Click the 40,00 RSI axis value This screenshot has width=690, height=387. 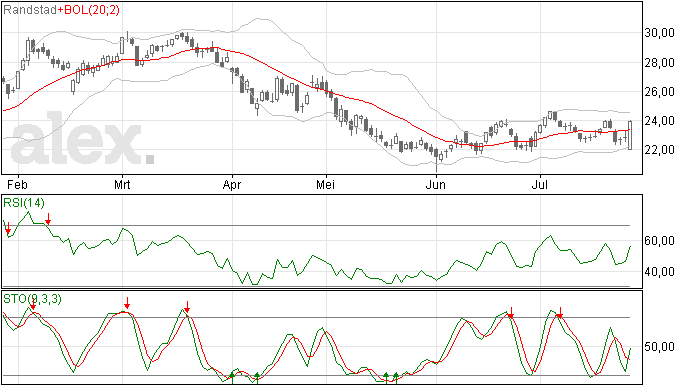[659, 272]
